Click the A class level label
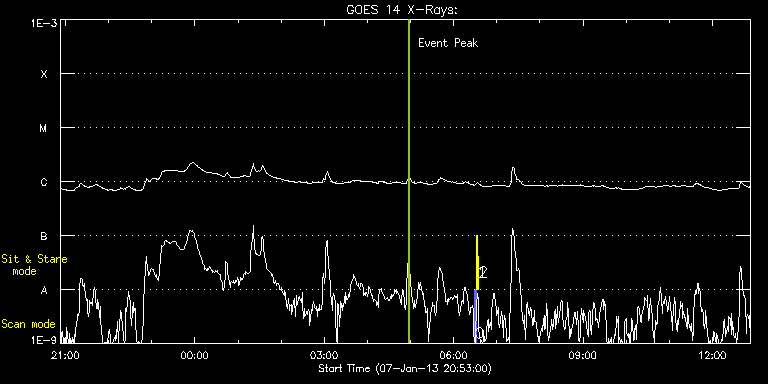768x384 pixels. tap(44, 290)
